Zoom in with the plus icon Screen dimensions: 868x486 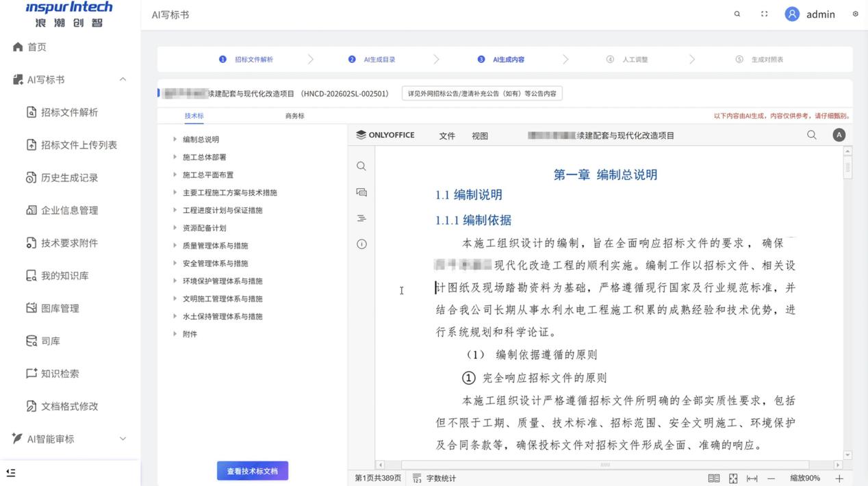[839, 478]
